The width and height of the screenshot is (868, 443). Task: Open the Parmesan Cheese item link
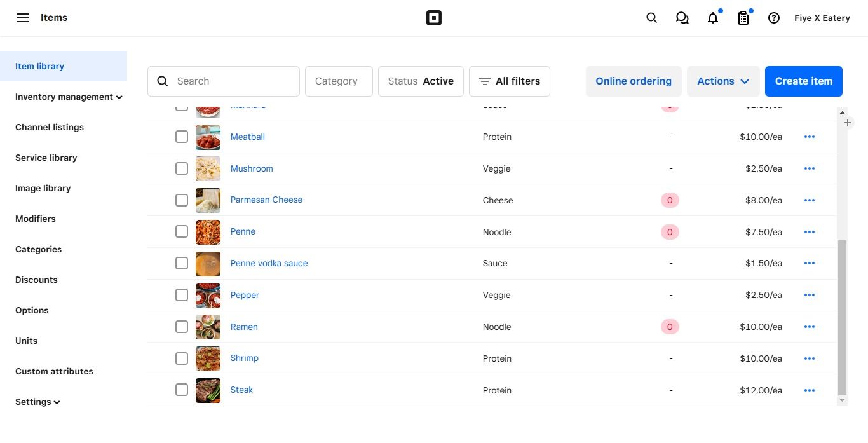click(x=266, y=200)
